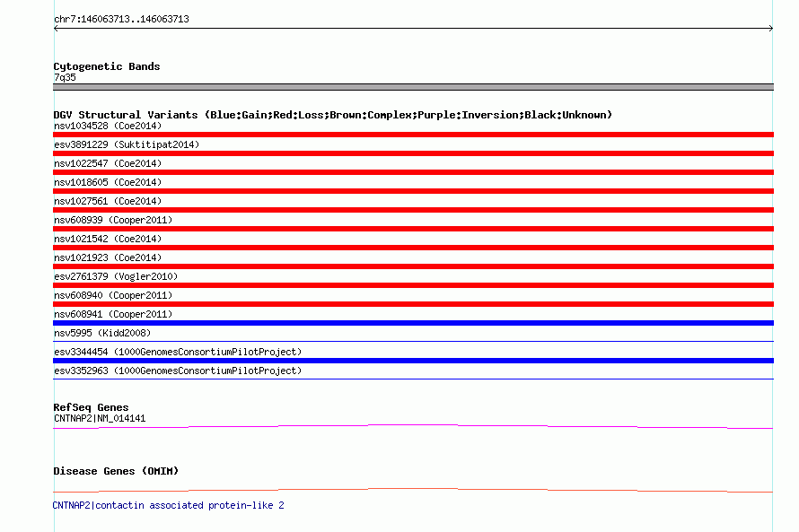Click the nsv608940 (Cooper2011) red bar
The image size is (799, 532).
[413, 304]
